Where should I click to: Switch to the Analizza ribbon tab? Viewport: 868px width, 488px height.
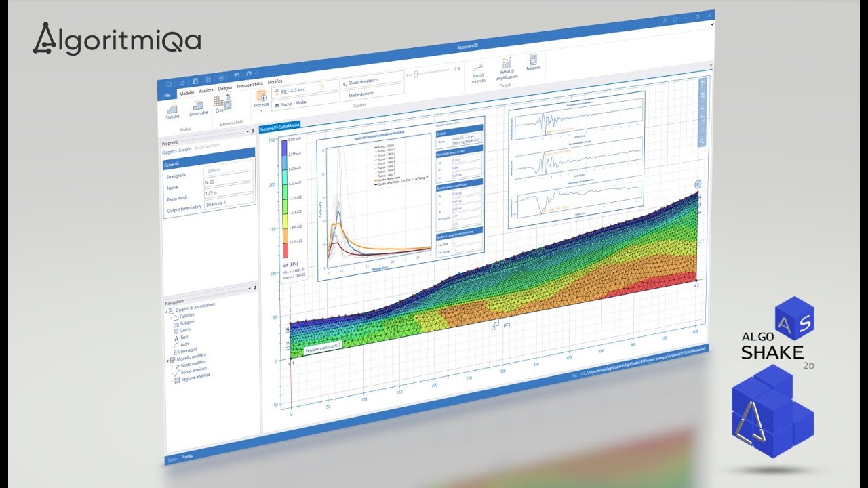[x=206, y=90]
